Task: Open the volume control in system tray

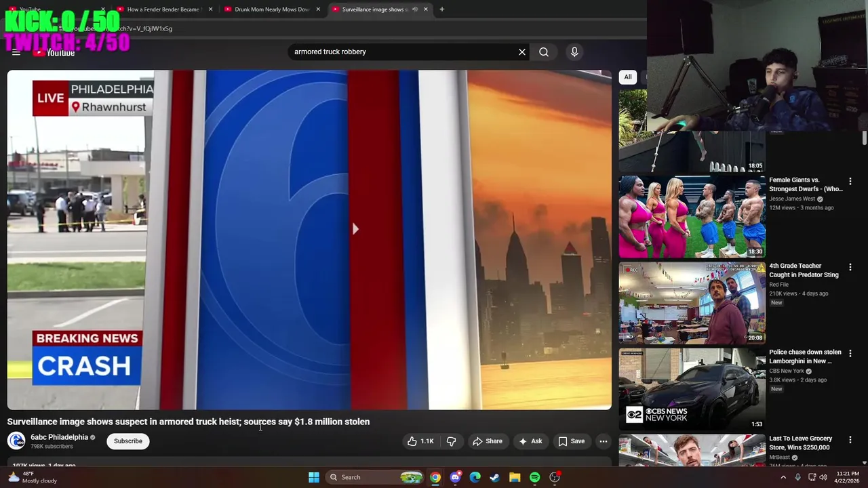Action: coord(823,477)
